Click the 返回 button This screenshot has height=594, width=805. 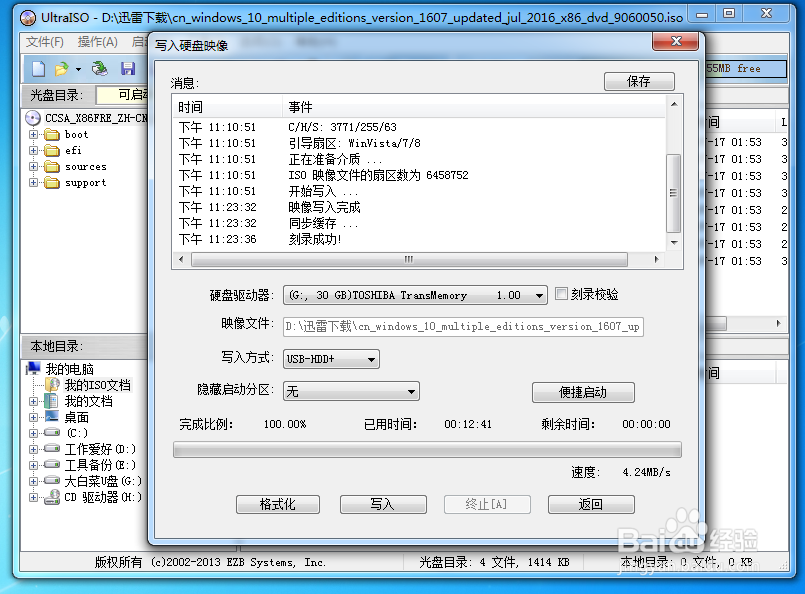click(591, 504)
